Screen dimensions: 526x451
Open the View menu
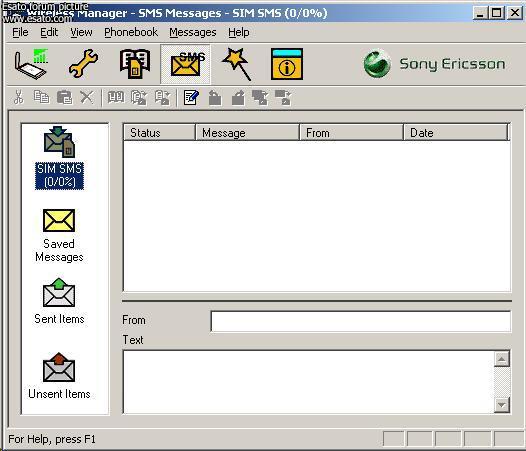81,32
